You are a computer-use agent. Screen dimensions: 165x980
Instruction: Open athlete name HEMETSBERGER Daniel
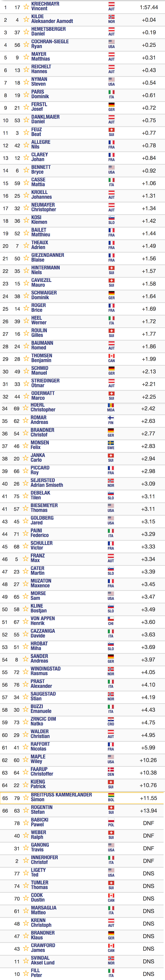coord(48,31)
